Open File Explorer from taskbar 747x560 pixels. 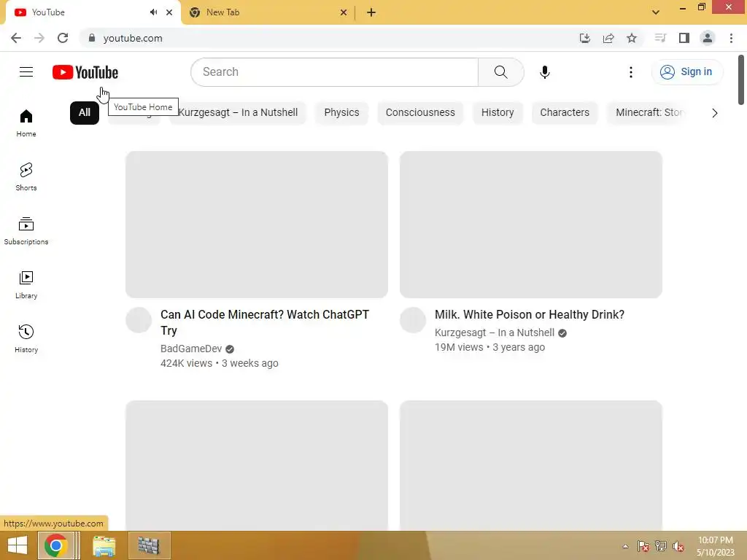click(x=104, y=545)
